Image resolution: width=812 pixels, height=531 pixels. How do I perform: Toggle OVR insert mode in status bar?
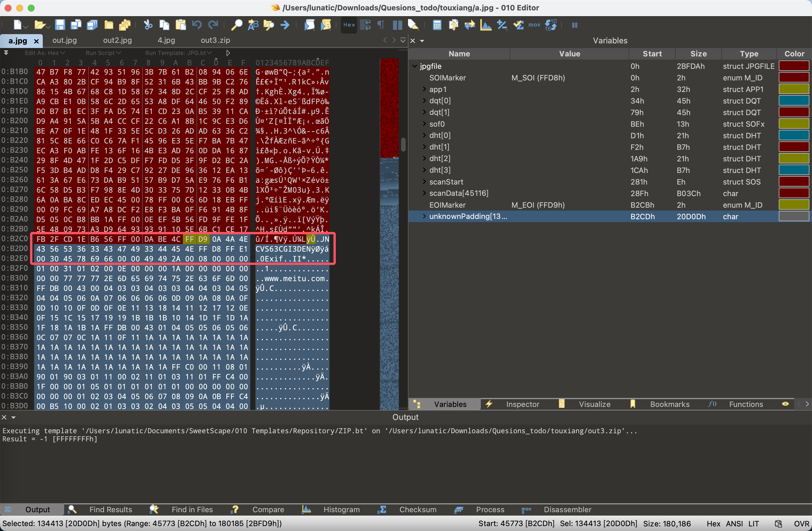[801, 523]
